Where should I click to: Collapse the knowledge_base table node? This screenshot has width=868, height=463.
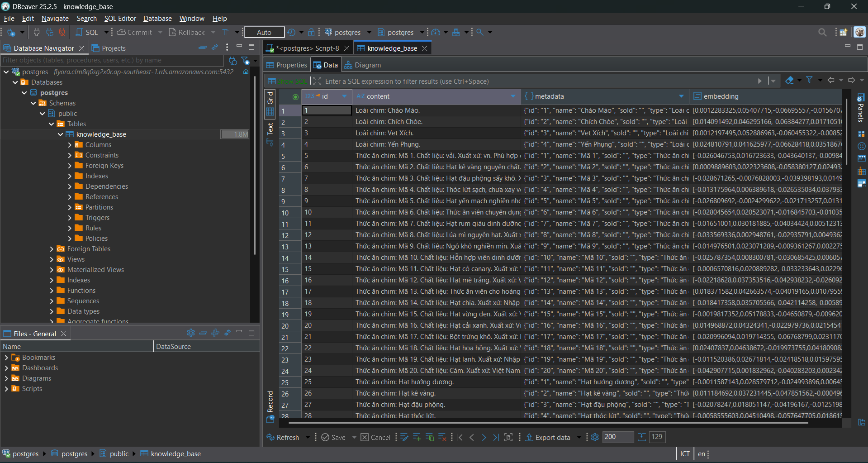pyautogui.click(x=61, y=134)
